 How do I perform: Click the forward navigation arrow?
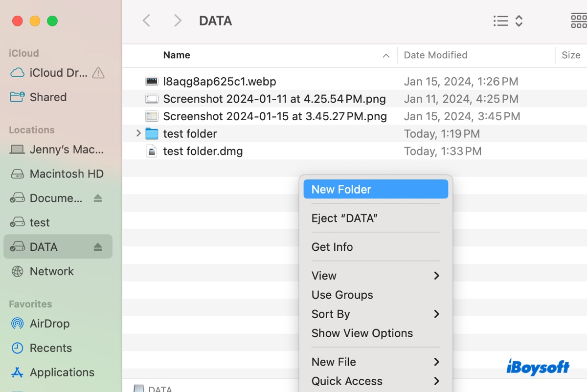coord(177,21)
